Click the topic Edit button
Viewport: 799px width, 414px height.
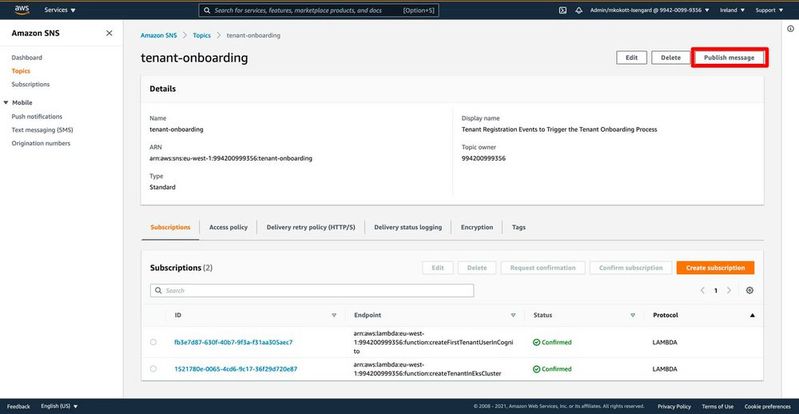click(631, 58)
